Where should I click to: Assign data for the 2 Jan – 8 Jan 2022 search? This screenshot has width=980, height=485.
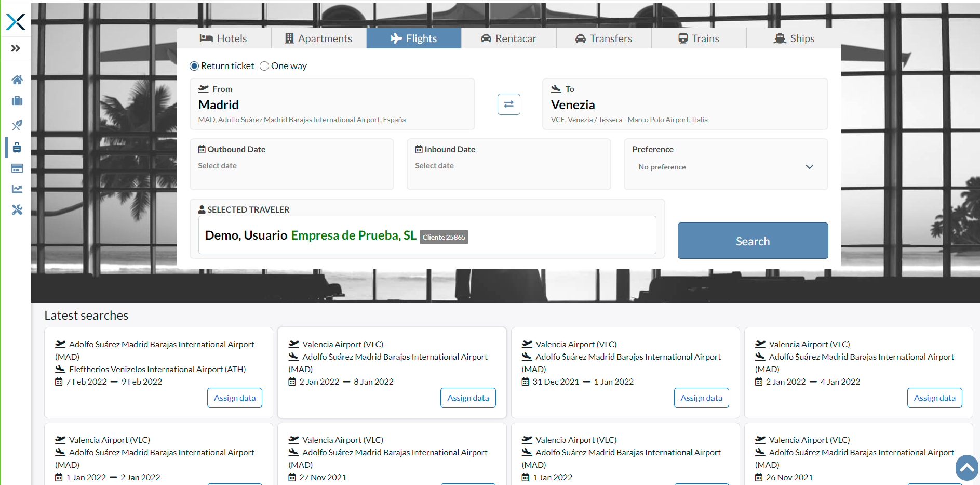pyautogui.click(x=468, y=398)
